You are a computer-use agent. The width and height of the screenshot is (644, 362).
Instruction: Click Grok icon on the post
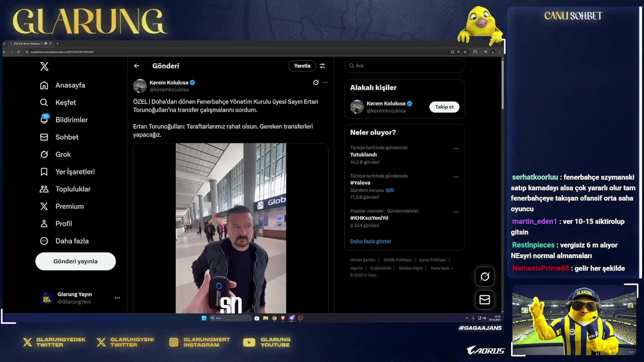[x=315, y=82]
